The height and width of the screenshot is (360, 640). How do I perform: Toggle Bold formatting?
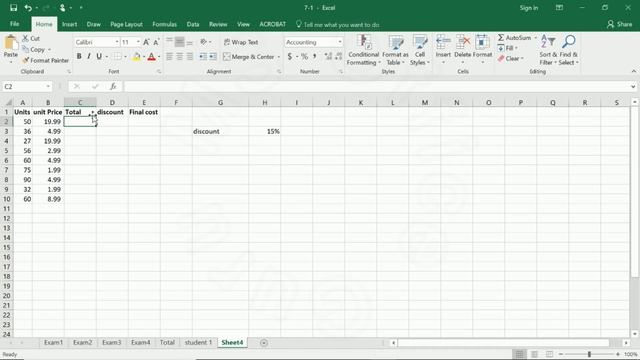[79, 56]
